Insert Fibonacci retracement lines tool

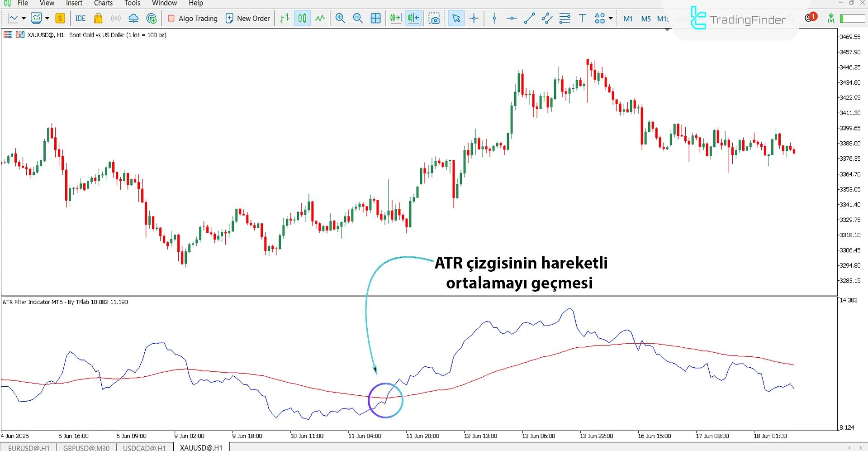565,19
